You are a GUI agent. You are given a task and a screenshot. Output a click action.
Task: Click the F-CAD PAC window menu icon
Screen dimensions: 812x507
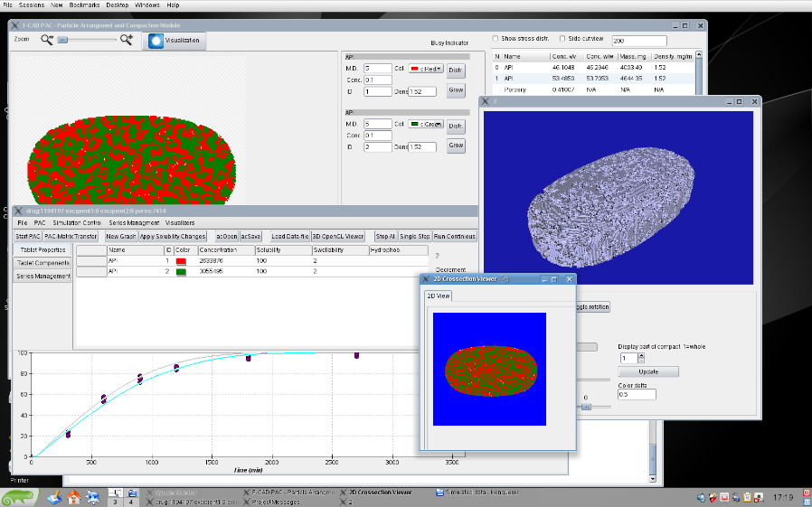pos(15,25)
